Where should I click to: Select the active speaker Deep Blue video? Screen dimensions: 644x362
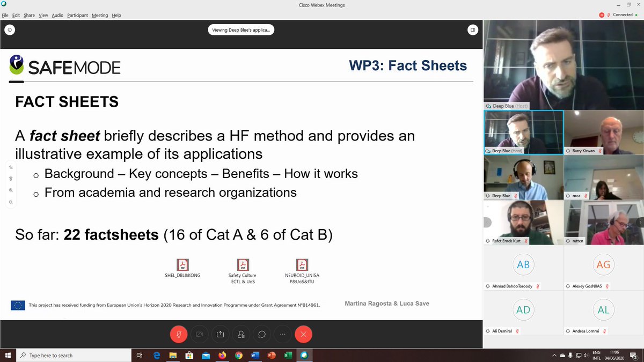click(x=563, y=65)
